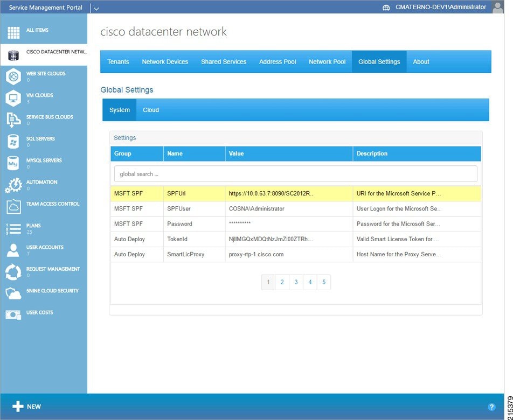This screenshot has width=513, height=420.
Task: Open the Team Access Control icon
Action: pos(13,207)
